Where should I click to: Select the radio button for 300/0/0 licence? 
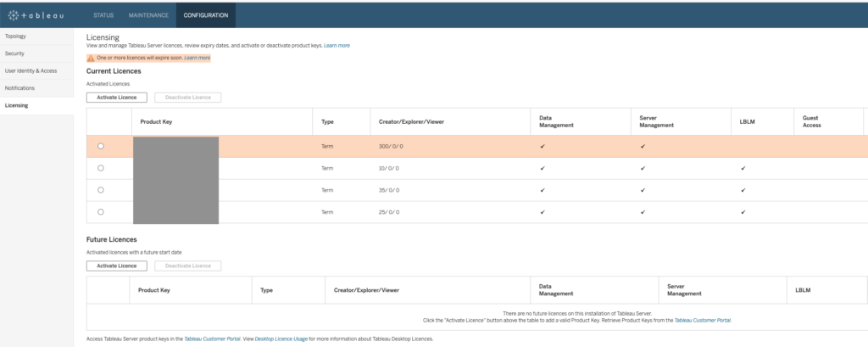(101, 146)
